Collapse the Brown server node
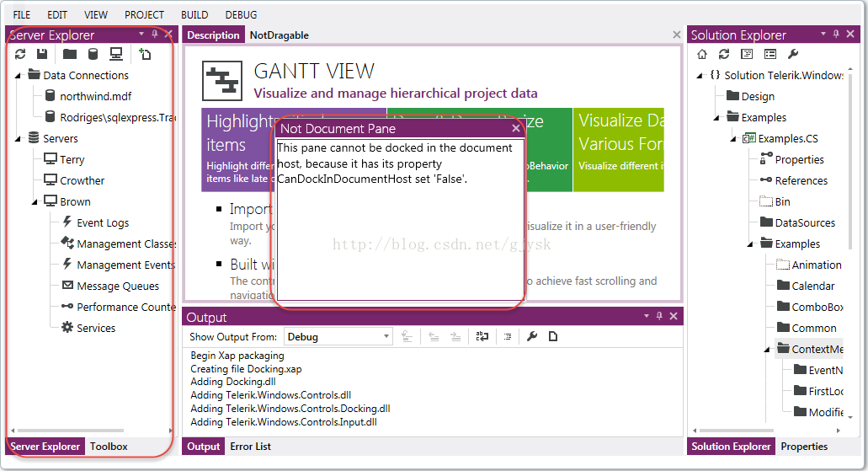The width and height of the screenshot is (868, 471). 35,201
